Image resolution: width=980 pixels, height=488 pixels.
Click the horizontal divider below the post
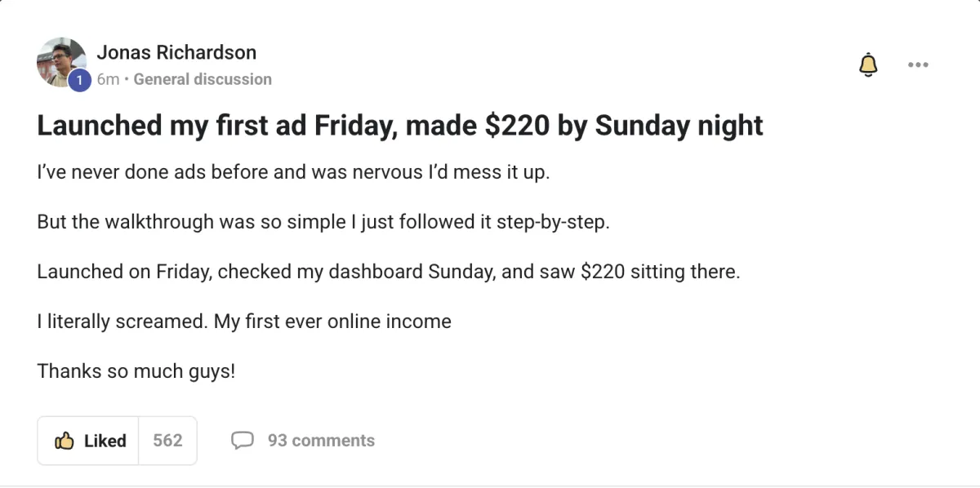click(x=490, y=486)
